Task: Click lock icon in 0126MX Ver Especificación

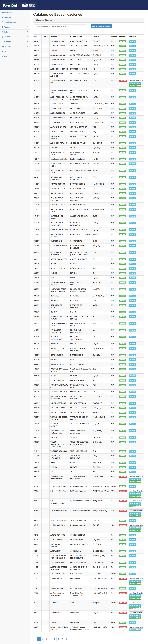Action: (x=130, y=81)
